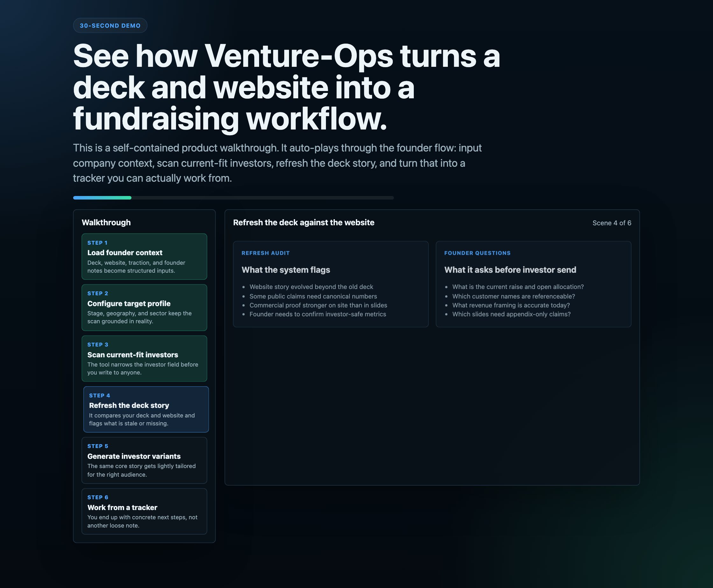Click 'Founder needs to confirm investor-safe metrics'
713x588 pixels.
(318, 314)
